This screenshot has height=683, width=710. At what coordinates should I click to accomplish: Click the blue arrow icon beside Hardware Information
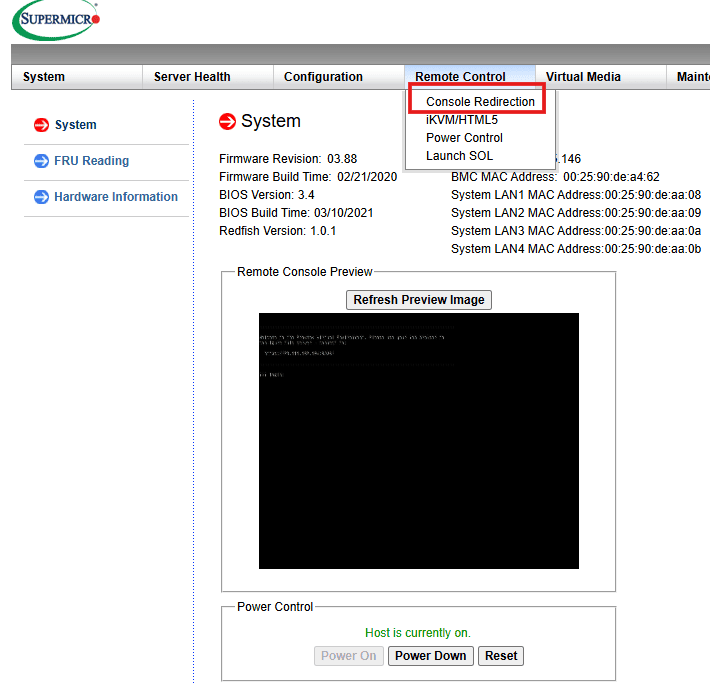[41, 197]
